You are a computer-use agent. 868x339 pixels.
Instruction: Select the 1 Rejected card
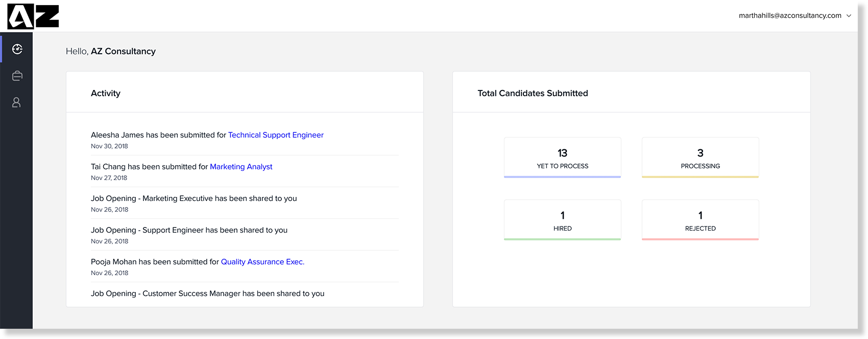[x=701, y=220]
